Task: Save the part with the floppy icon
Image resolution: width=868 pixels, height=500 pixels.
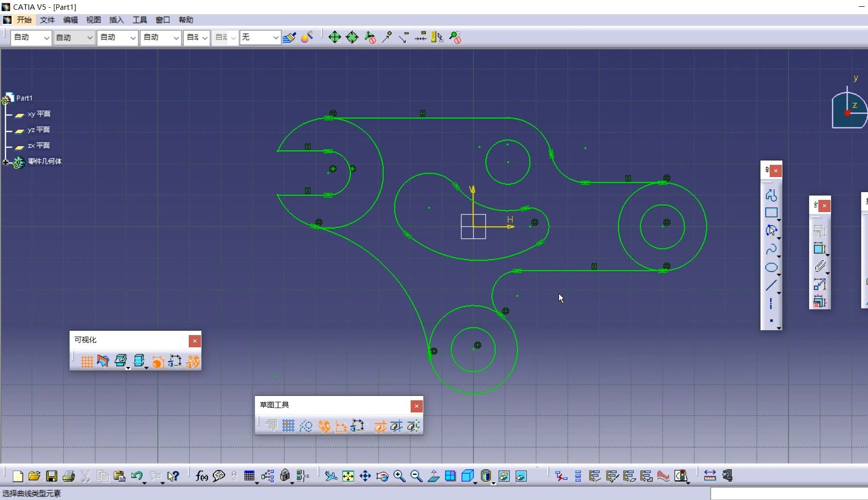Action: pos(52,476)
